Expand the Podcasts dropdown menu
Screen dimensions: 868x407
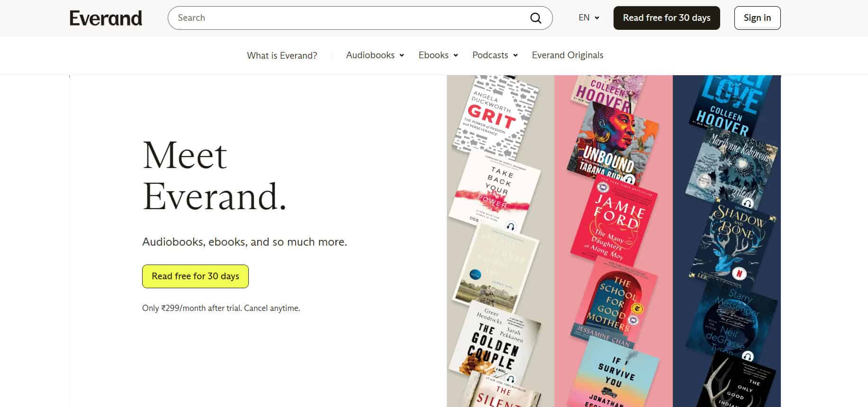495,55
